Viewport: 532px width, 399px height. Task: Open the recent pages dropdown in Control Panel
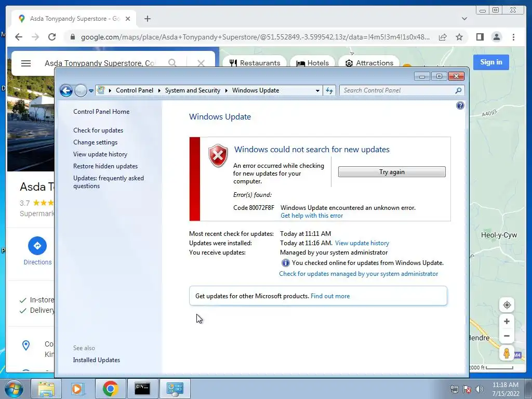click(x=91, y=91)
